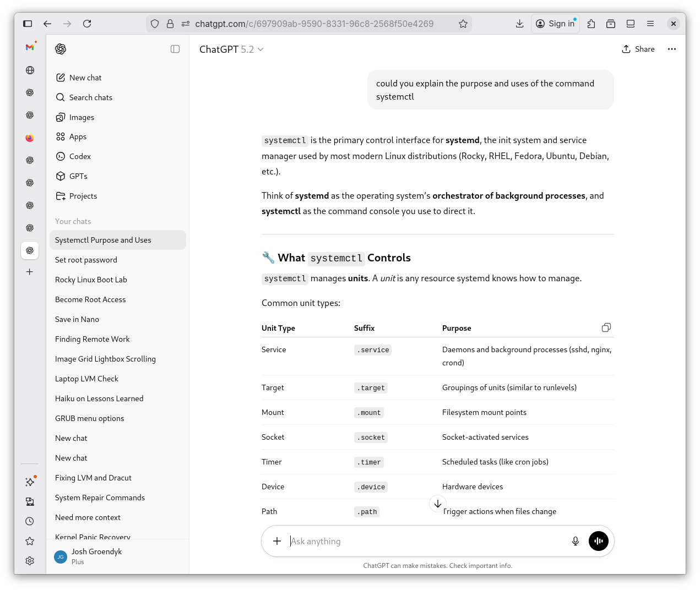Click the ChatGPT logo in the sidebar
The height and width of the screenshot is (590, 700).
61,49
